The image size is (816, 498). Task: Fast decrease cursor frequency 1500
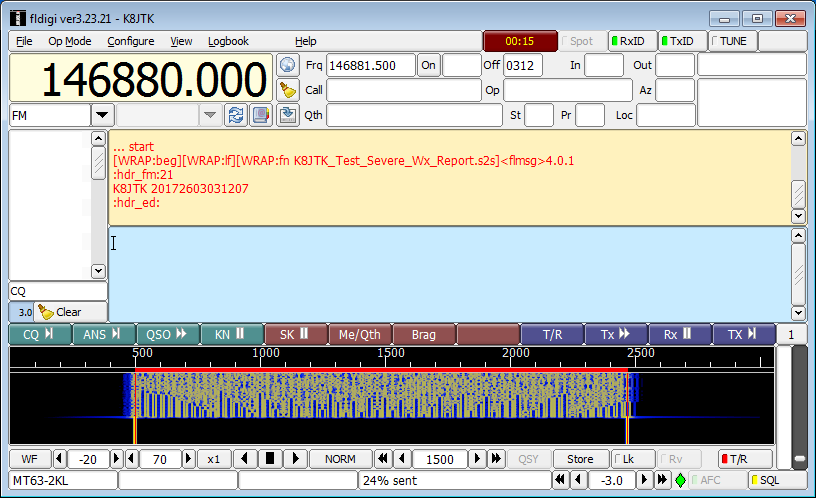[x=382, y=459]
